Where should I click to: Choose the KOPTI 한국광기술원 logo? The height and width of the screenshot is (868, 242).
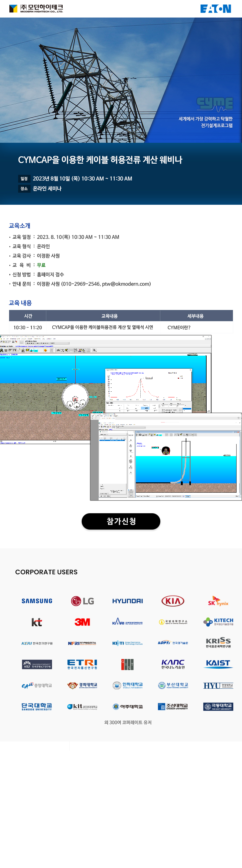click(173, 643)
